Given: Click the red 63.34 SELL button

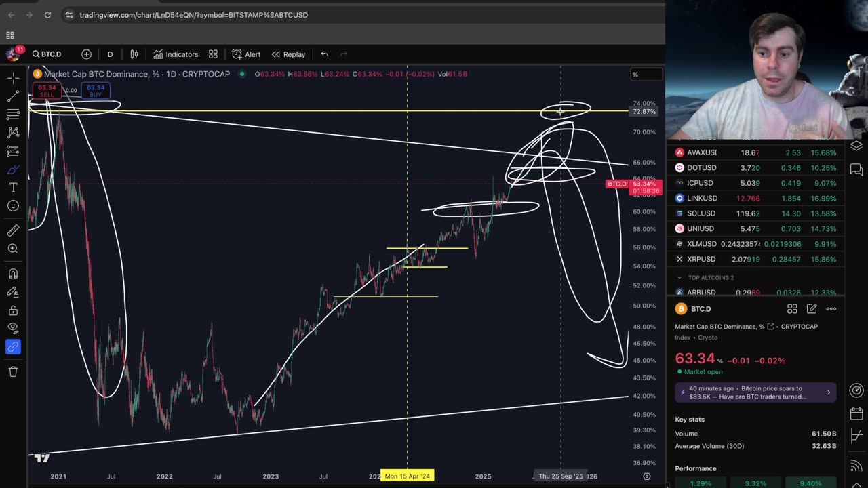Looking at the screenshot, I should pos(47,91).
